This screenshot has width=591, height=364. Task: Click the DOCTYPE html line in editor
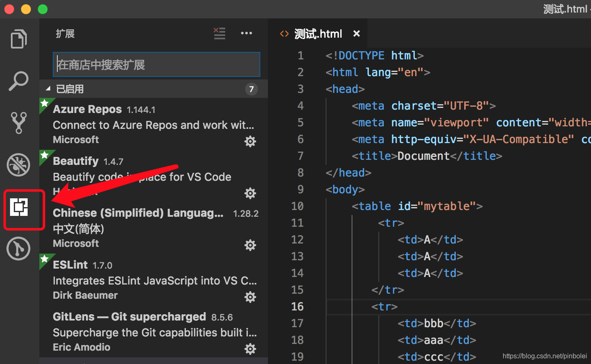[375, 55]
